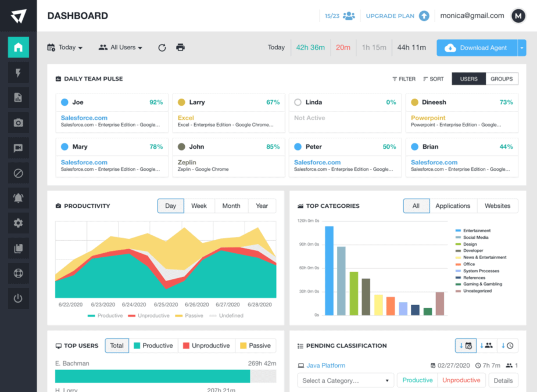Viewport: 537px width, 392px height.
Task: Open the reports document icon in sidebar
Action: coord(18,98)
